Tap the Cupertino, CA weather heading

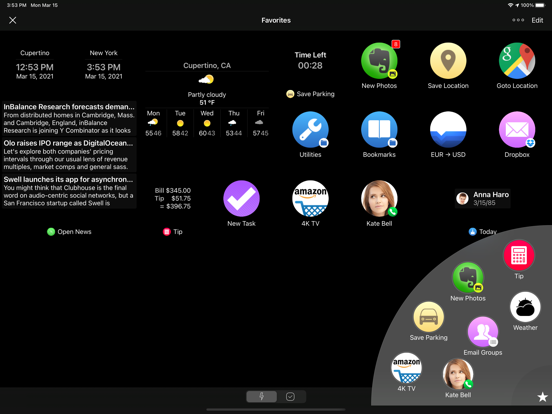tap(207, 65)
